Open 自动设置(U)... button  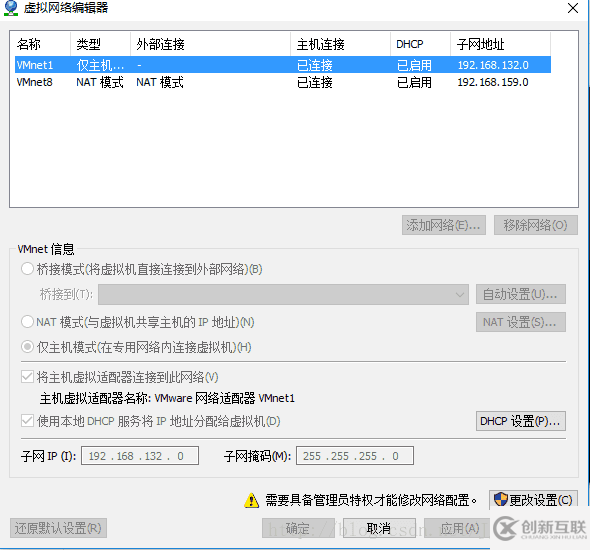pyautogui.click(x=521, y=294)
